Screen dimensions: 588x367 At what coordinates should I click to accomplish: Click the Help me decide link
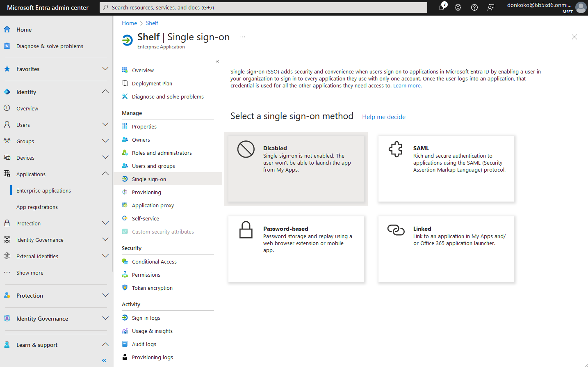click(x=383, y=117)
